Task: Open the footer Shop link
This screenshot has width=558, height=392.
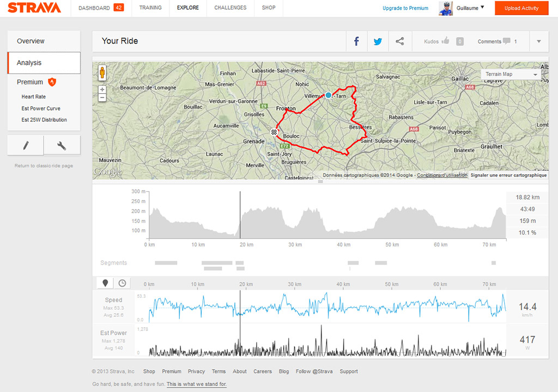Action: click(x=149, y=371)
